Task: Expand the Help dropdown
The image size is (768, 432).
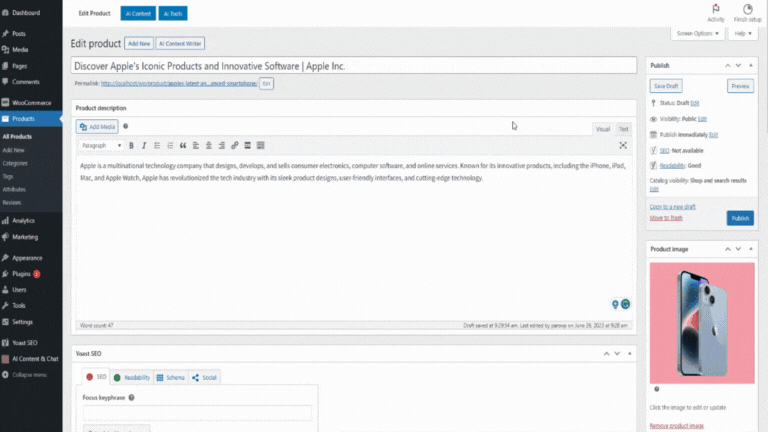Action: (x=743, y=33)
